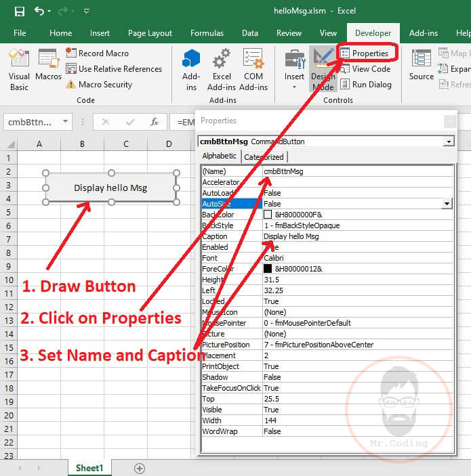Switch to the Formulas tab
The height and width of the screenshot is (476, 471).
click(207, 33)
